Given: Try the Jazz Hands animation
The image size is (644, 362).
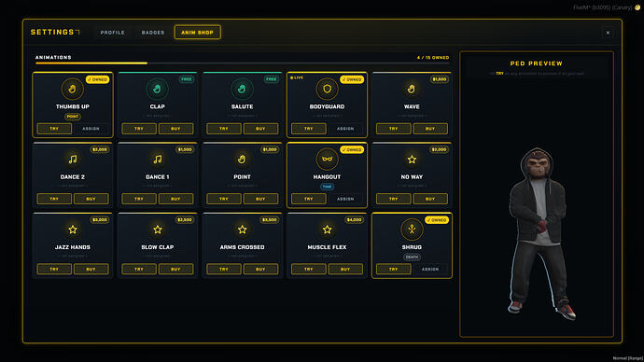Looking at the screenshot, I should (x=54, y=269).
